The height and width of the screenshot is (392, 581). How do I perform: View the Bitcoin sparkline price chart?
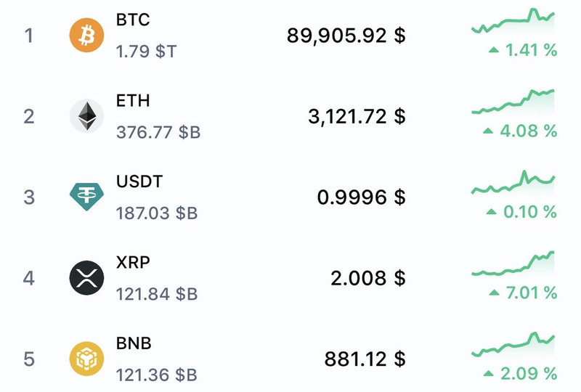click(x=513, y=22)
